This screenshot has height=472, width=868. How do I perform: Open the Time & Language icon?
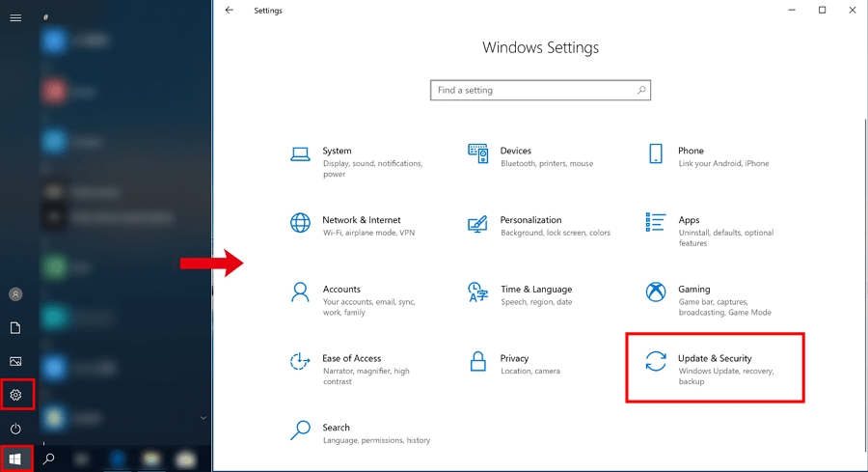(477, 292)
